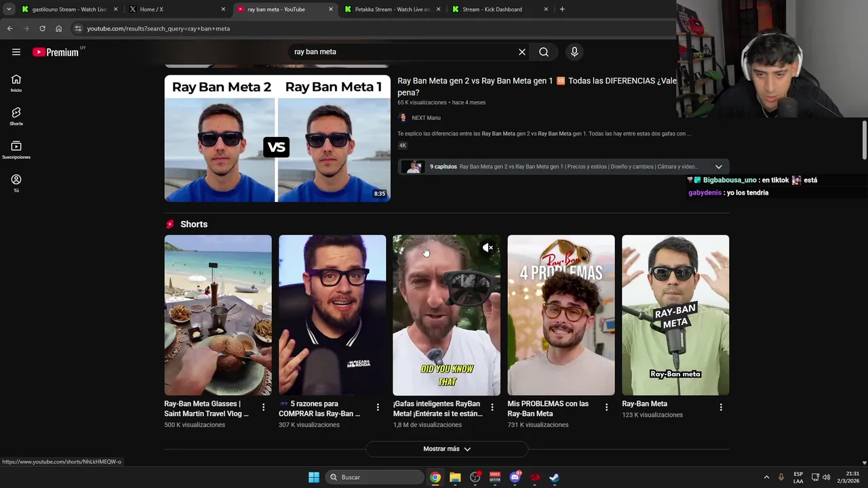Click the browser home button
The width and height of the screenshot is (868, 488).
pyautogui.click(x=58, y=28)
